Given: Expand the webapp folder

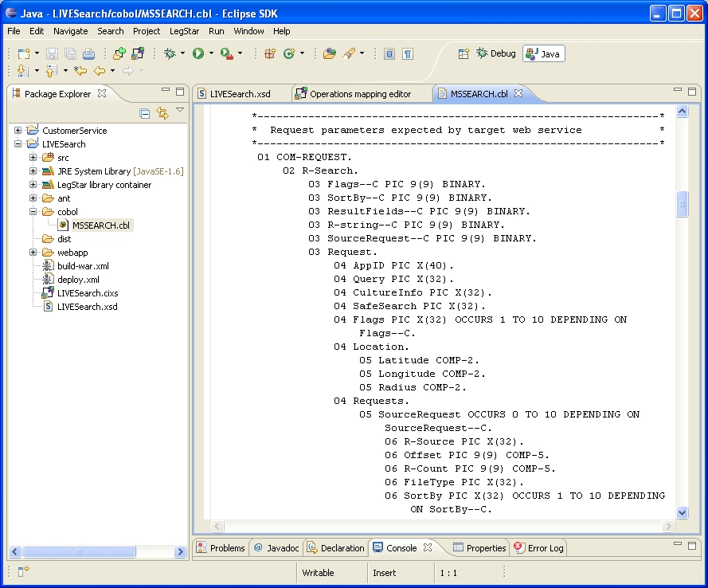Looking at the screenshot, I should [x=33, y=252].
